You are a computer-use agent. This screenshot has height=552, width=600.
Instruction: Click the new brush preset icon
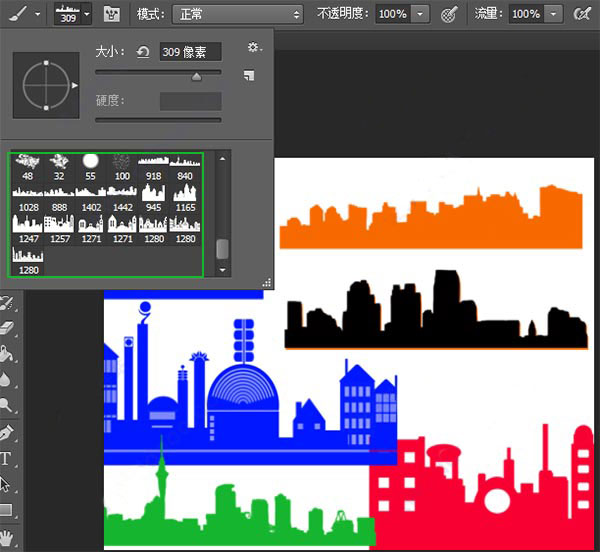[x=248, y=75]
